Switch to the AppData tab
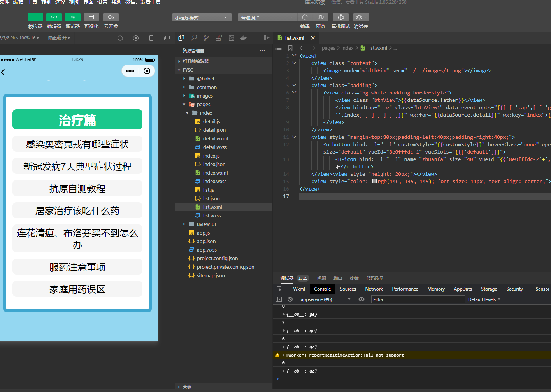This screenshot has width=551, height=392. pyautogui.click(x=463, y=289)
